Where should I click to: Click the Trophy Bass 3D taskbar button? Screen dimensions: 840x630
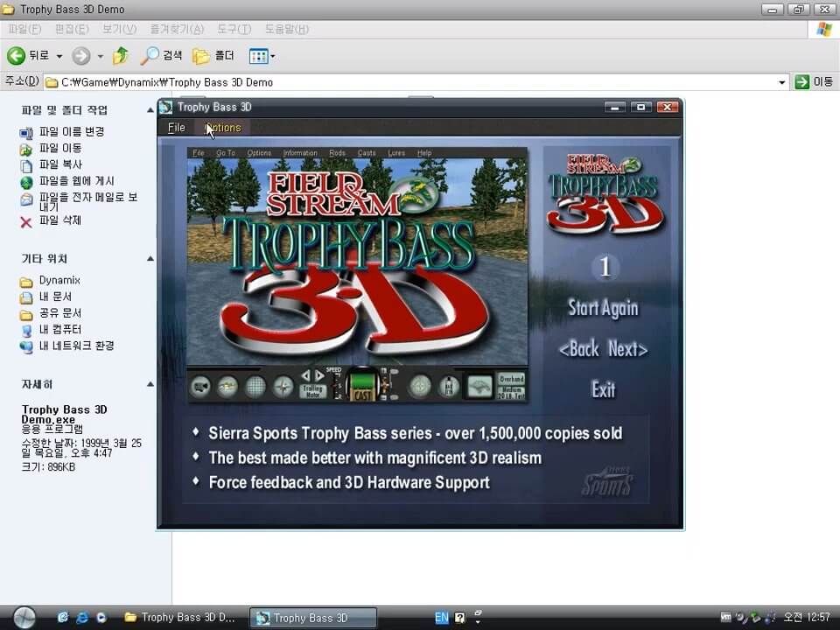[313, 618]
